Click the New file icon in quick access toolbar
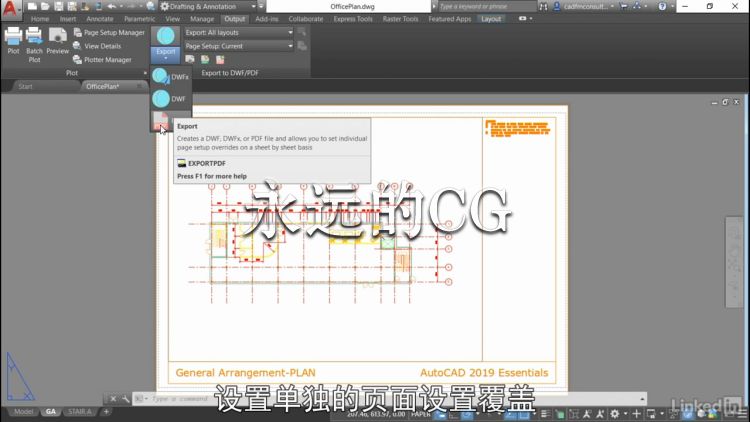 (32, 6)
